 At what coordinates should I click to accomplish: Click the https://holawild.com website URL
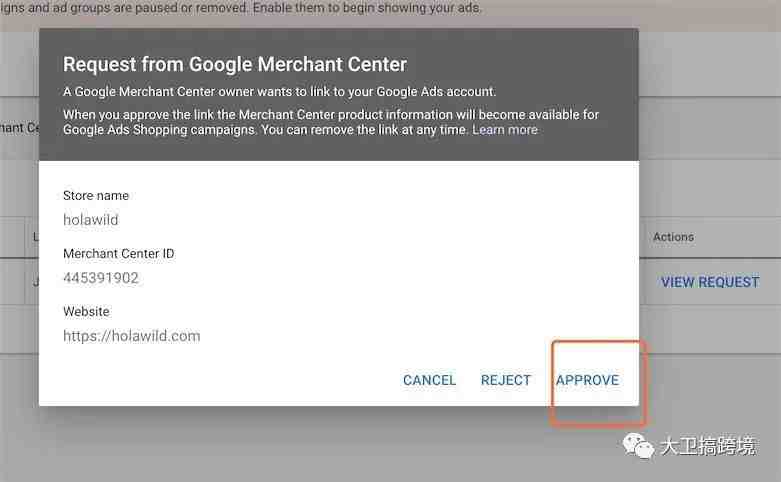pyautogui.click(x=131, y=336)
